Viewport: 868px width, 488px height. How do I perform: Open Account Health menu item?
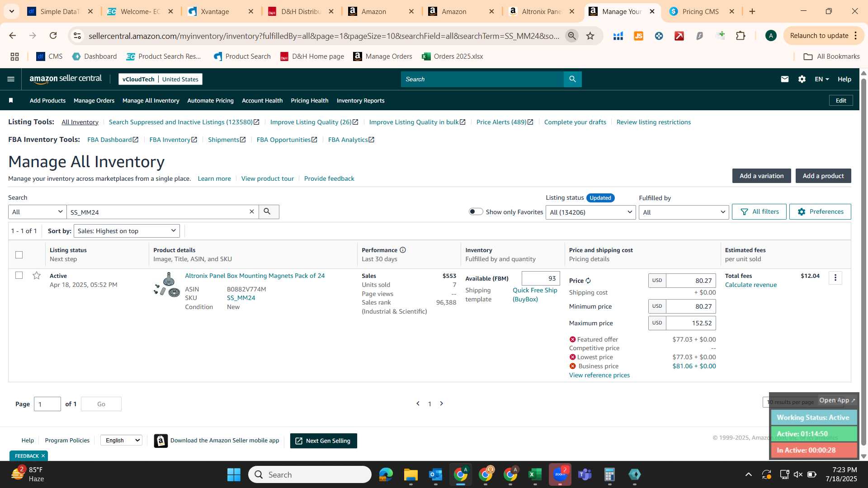(262, 100)
